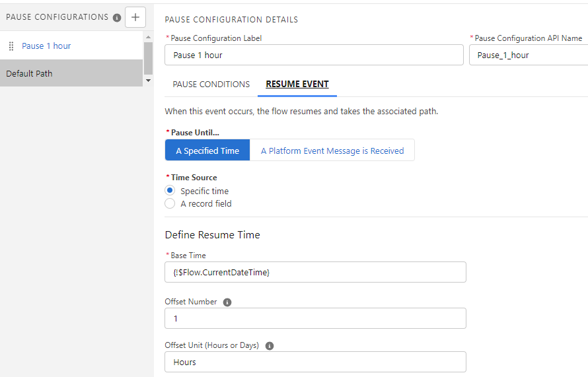
Task: Click the Offset Unit Hours field
Action: (x=315, y=362)
